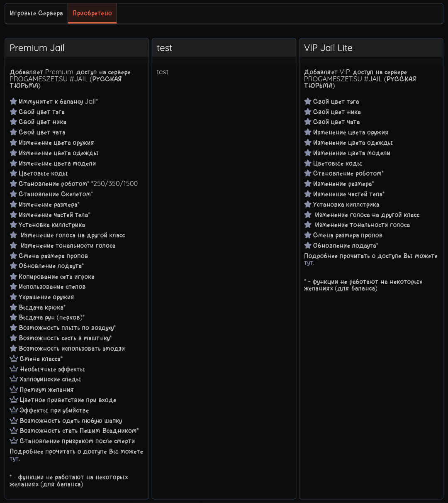This screenshot has height=503, width=448.
Task: Click crown icon beside Хэллоуинские следы
Action: click(x=14, y=379)
